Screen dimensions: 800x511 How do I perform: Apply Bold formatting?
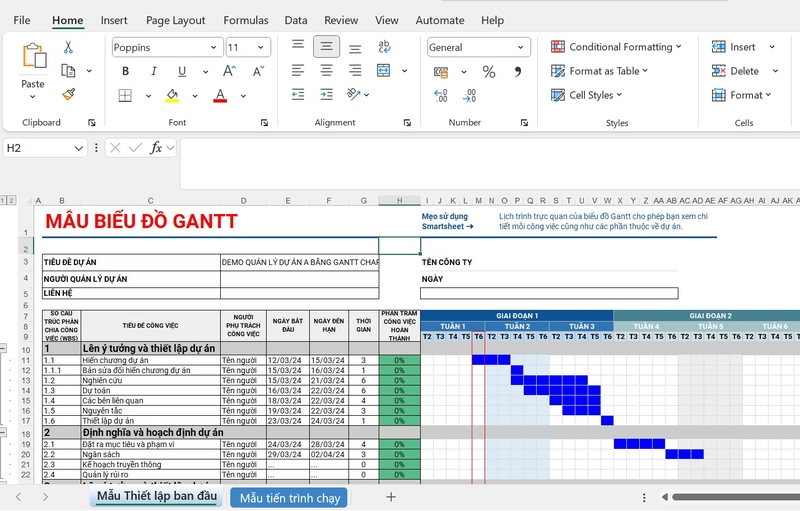pyautogui.click(x=126, y=71)
